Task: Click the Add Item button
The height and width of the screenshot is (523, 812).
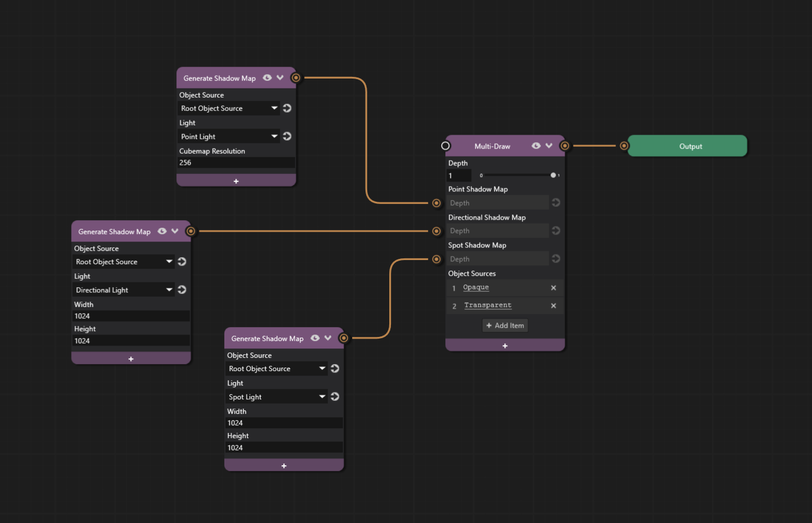Action: [x=505, y=325]
